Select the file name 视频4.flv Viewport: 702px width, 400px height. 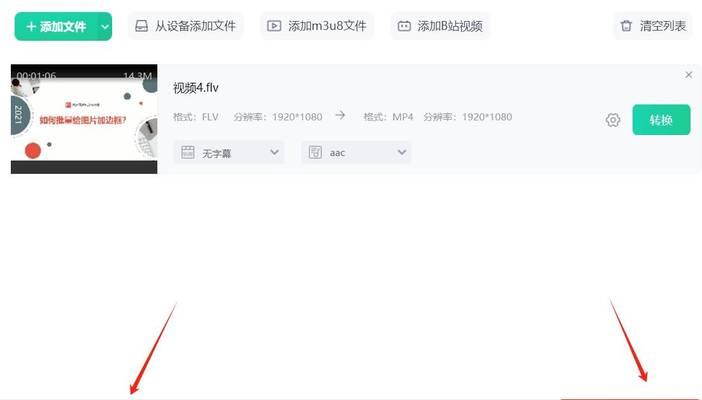[x=196, y=88]
